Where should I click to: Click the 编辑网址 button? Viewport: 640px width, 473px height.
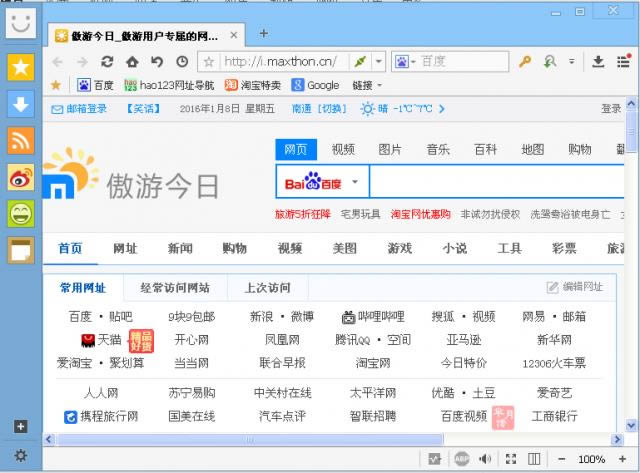pos(575,287)
